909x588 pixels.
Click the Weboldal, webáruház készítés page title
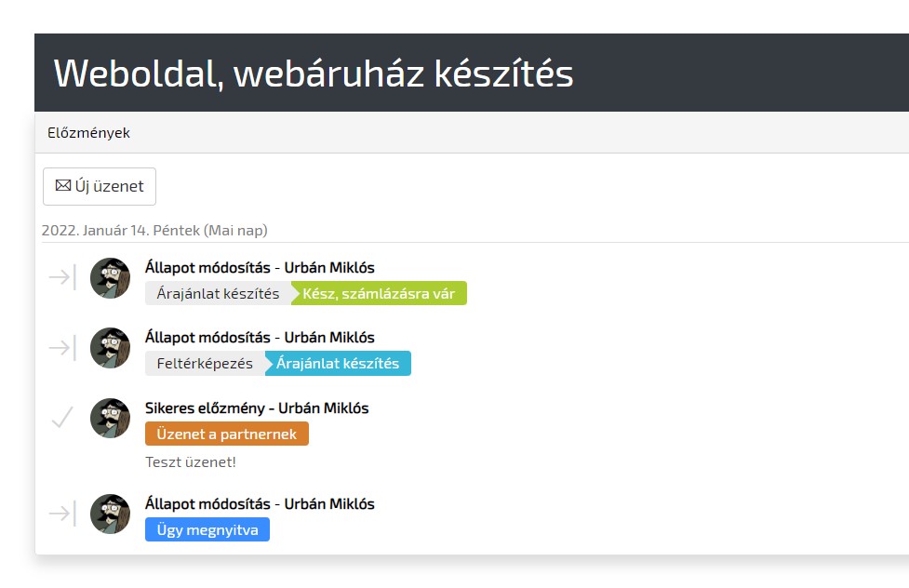point(314,73)
